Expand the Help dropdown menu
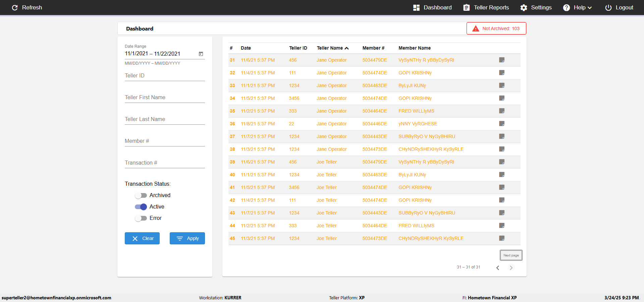644x302 pixels. point(577,7)
